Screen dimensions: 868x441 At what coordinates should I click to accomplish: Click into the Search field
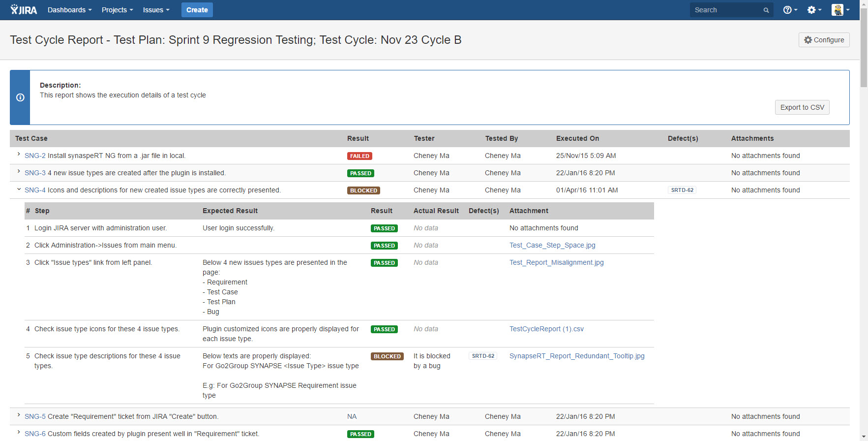click(725, 10)
